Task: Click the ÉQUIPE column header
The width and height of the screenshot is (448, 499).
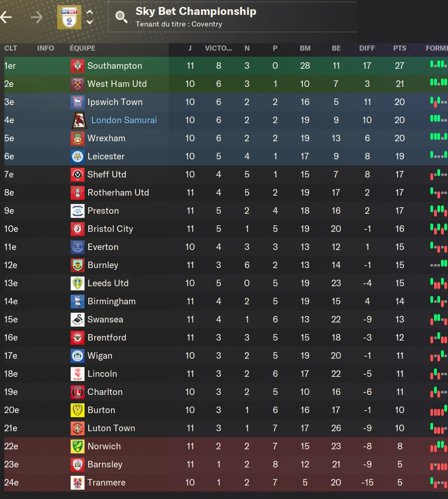Action: click(82, 48)
